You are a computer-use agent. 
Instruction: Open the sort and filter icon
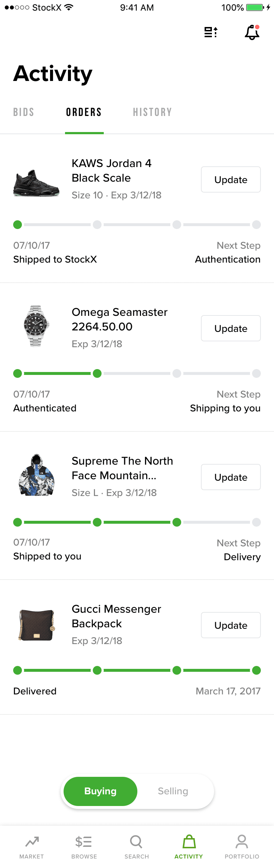click(x=211, y=32)
